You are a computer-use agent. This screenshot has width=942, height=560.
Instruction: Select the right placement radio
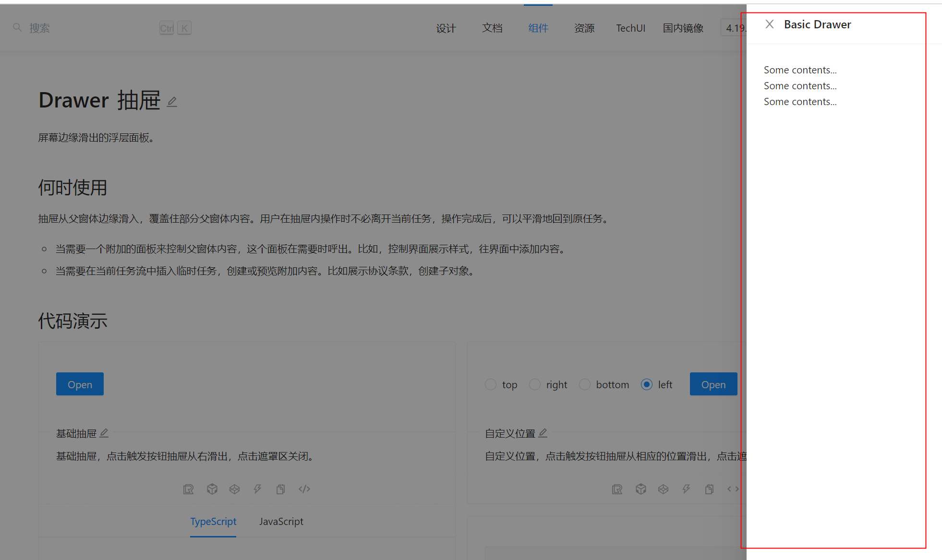tap(534, 385)
